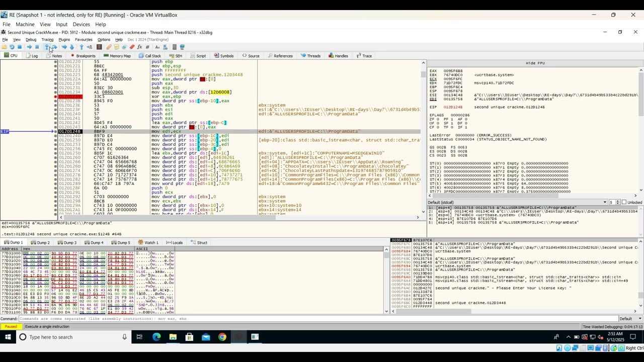Switch to the Memory Map tab

(117, 56)
